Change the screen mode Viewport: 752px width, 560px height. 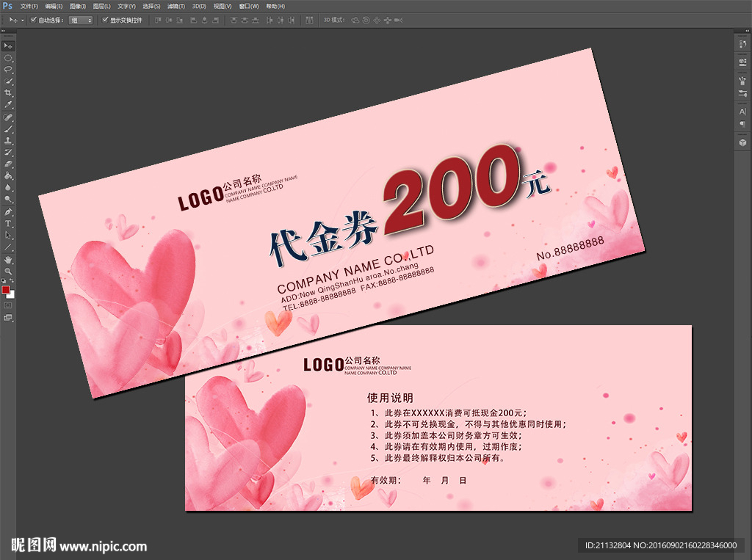pos(8,317)
